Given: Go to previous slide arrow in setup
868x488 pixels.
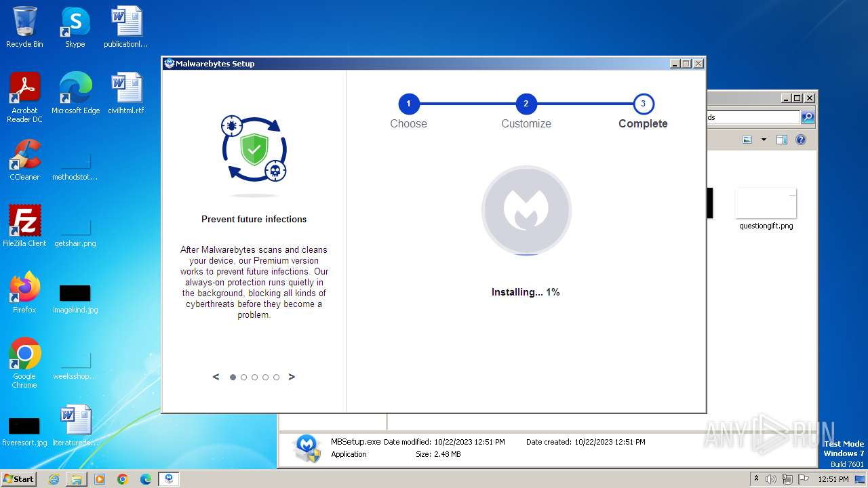Looking at the screenshot, I should 216,377.
